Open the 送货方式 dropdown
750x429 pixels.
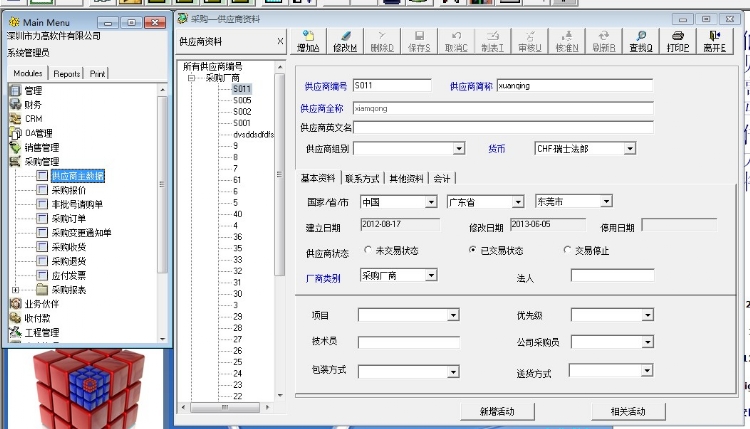(x=647, y=370)
